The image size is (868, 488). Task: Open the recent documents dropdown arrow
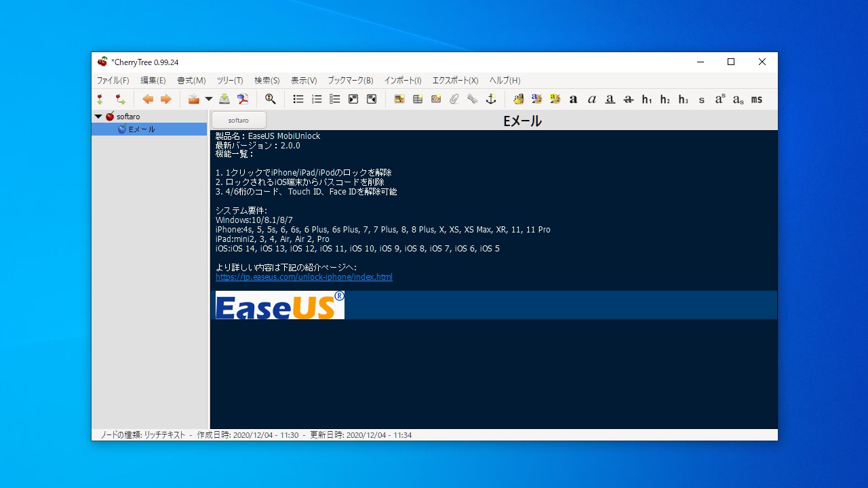[209, 99]
